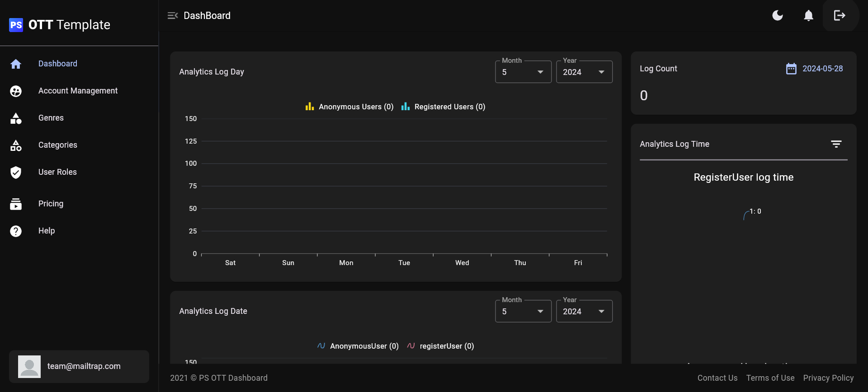Open the Privacy Policy link
Screen dimensions: 868x392
click(828, 378)
